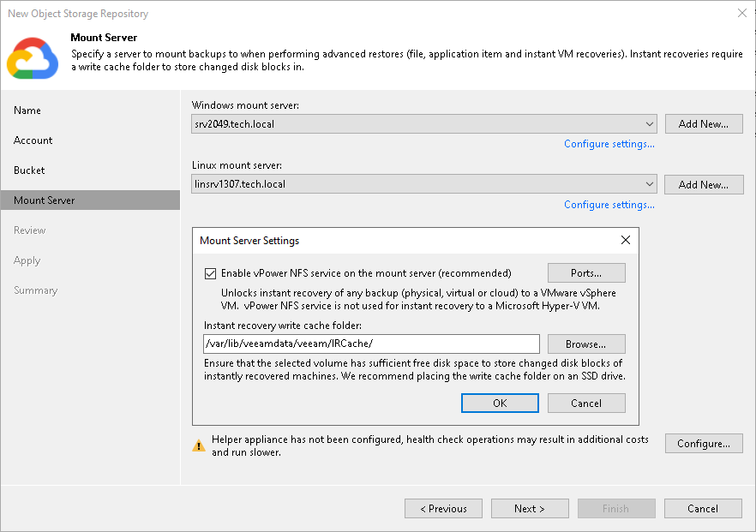Click the Finish button
This screenshot has width=756, height=532.
[616, 508]
